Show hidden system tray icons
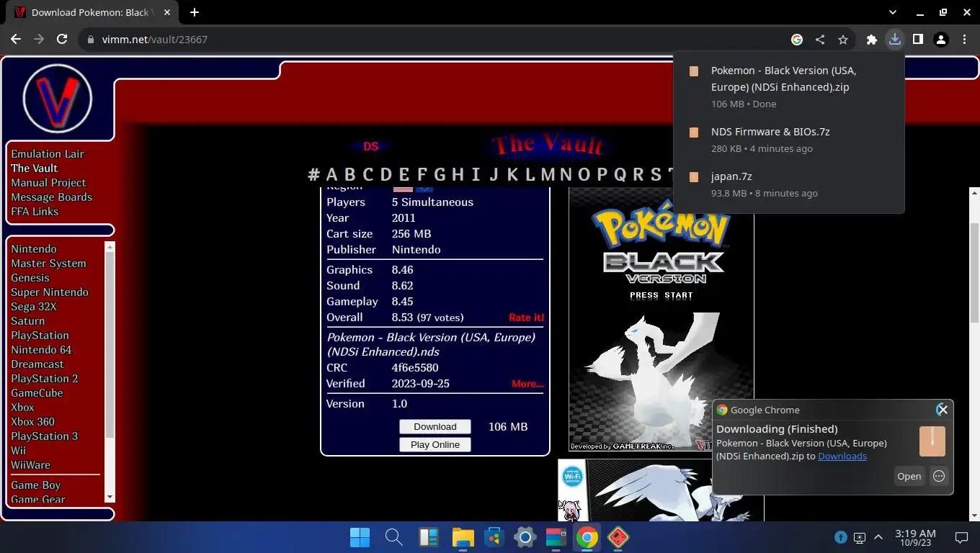The image size is (980, 553). point(878,537)
